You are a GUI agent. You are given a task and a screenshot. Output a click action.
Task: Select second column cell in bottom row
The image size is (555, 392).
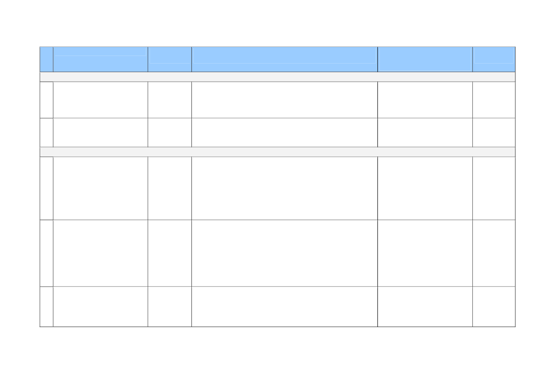point(101,307)
